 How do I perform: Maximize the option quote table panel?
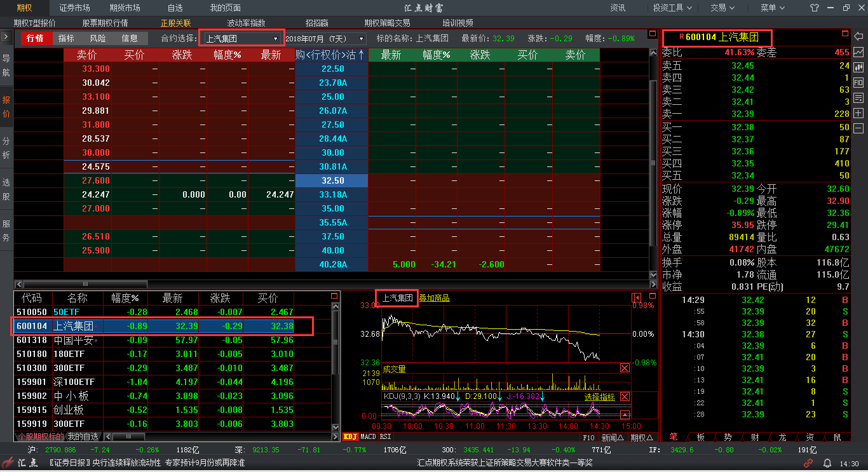[652, 34]
